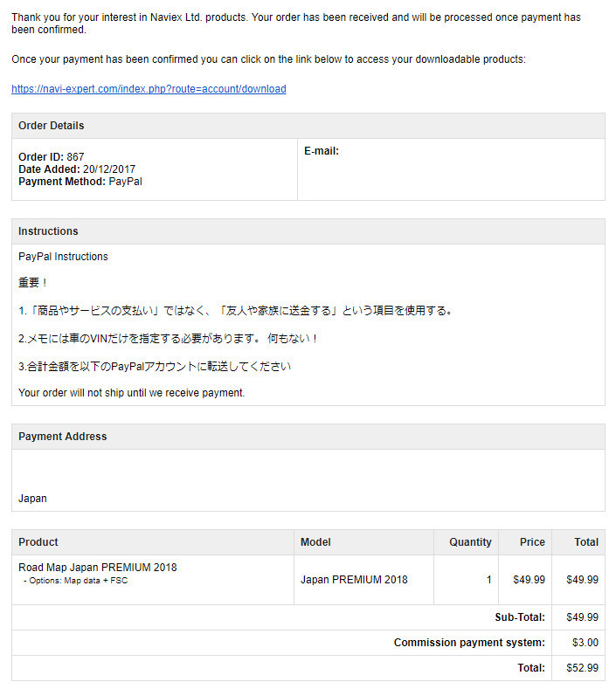Click the Product column header
This screenshot has width=616, height=689.
(x=38, y=542)
